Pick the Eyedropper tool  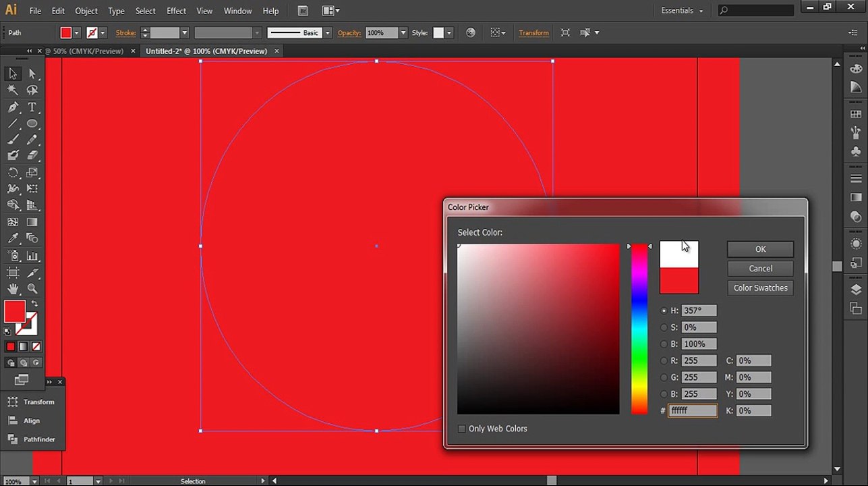[x=13, y=238]
